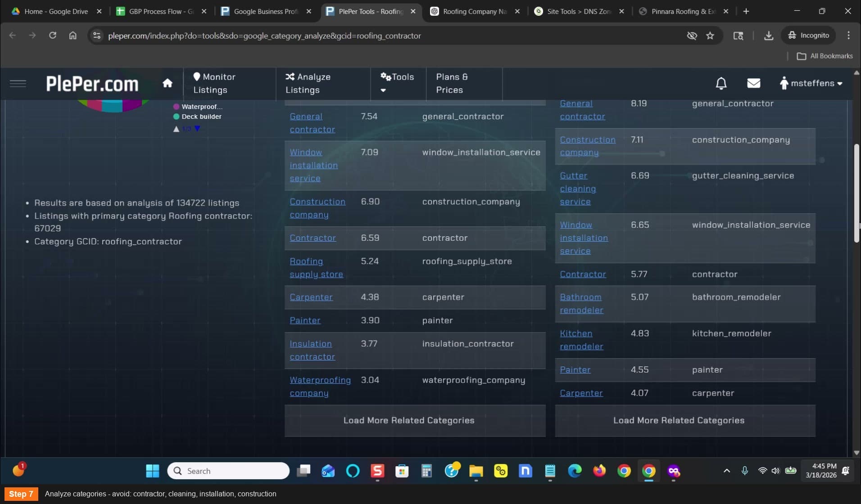861x504 pixels.
Task: View site information icon in address bar
Action: click(97, 36)
